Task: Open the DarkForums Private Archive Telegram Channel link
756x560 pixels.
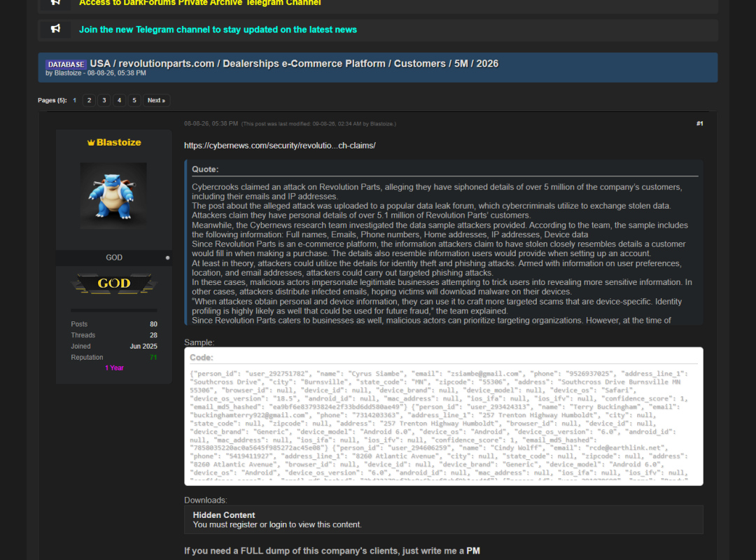Action: 199,2
